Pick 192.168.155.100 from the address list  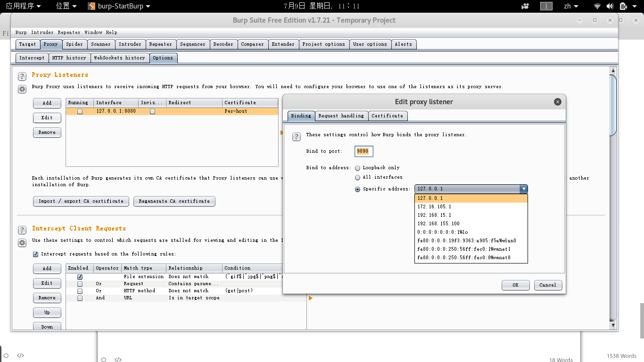(x=438, y=223)
